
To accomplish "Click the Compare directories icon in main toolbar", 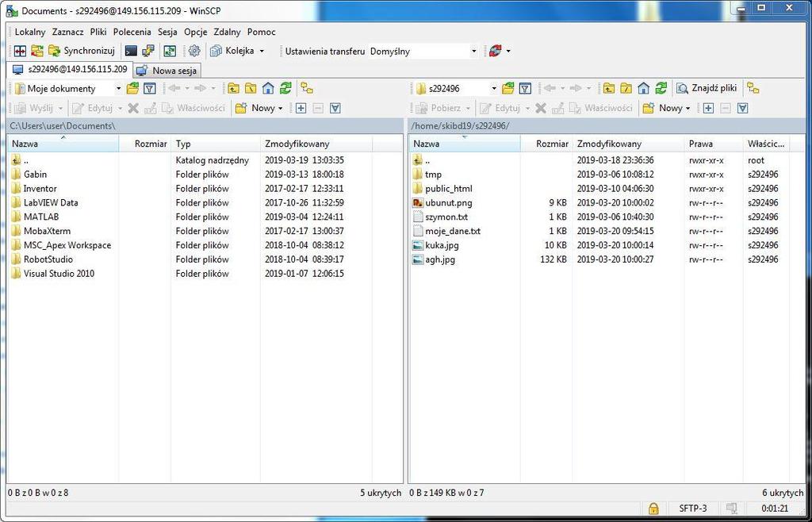I will coord(20,51).
